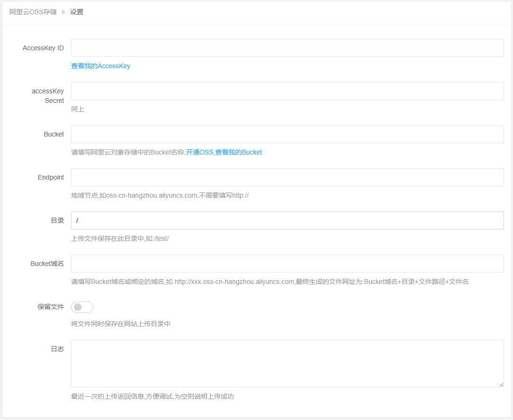
Task: Click the 设置 breadcrumb item
Action: [x=77, y=12]
